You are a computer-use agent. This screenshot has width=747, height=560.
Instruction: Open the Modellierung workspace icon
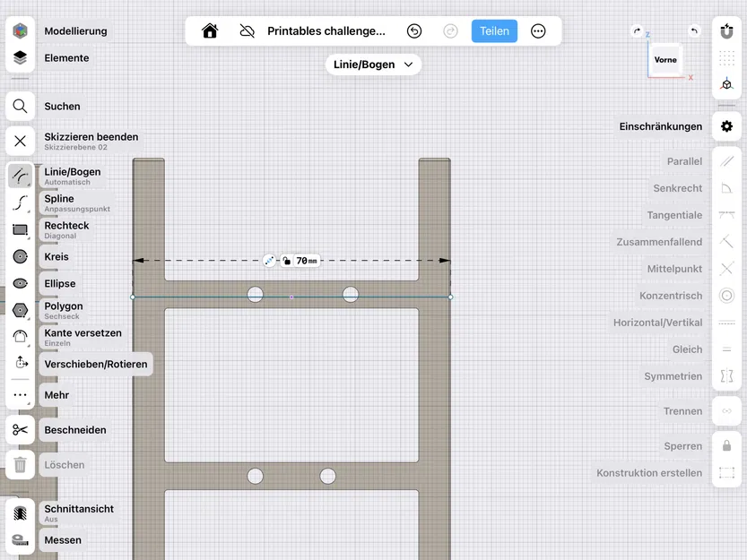(x=20, y=31)
